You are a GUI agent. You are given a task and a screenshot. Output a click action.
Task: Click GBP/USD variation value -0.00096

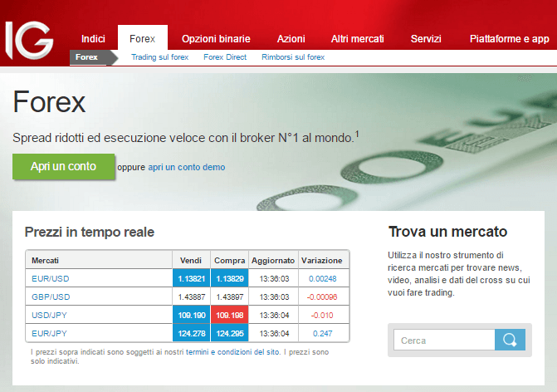[x=322, y=296]
